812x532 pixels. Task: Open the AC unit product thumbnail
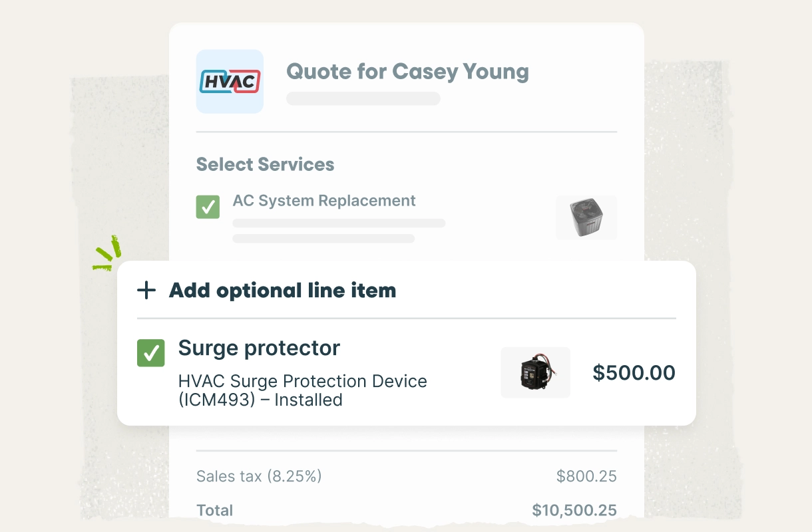[586, 217]
